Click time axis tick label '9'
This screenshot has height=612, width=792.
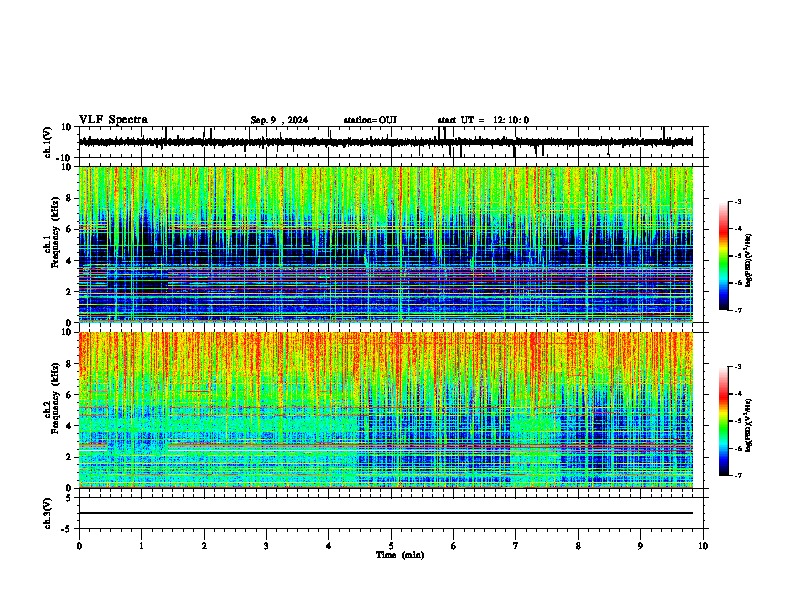tap(640, 545)
